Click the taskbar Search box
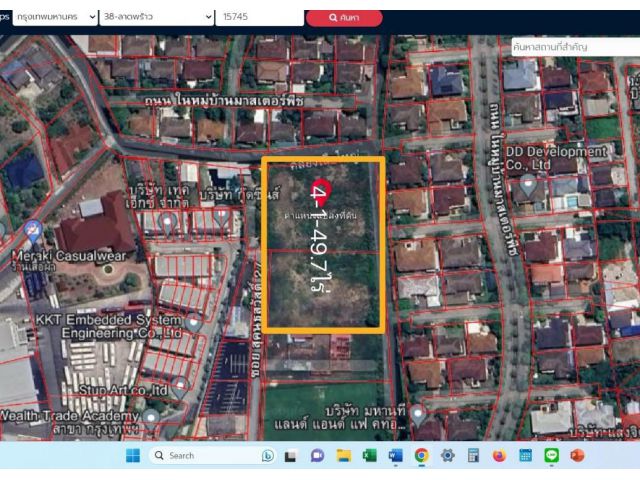Viewport: 640px width, 480px height. click(212, 456)
